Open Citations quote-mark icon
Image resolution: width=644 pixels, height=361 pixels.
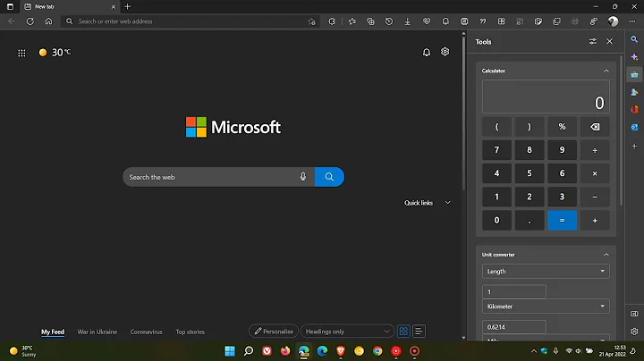click(483, 21)
